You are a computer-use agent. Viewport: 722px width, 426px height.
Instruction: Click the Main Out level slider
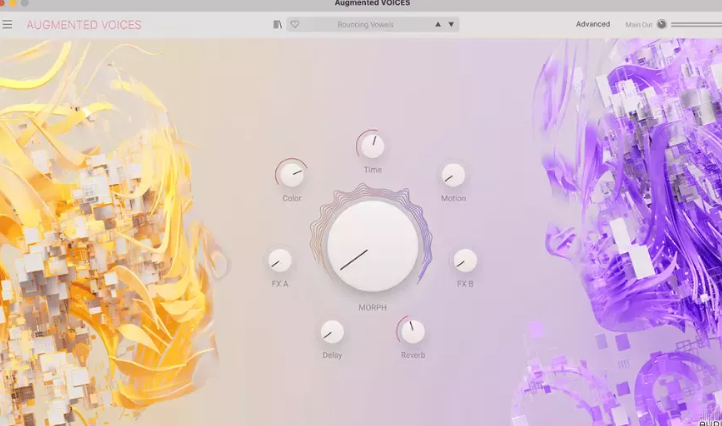tap(695, 24)
